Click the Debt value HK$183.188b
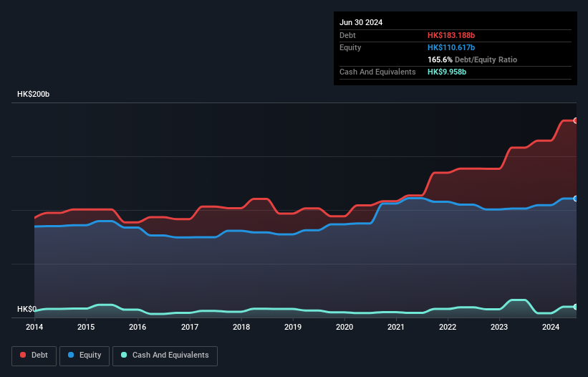The image size is (588, 377). pyautogui.click(x=451, y=35)
